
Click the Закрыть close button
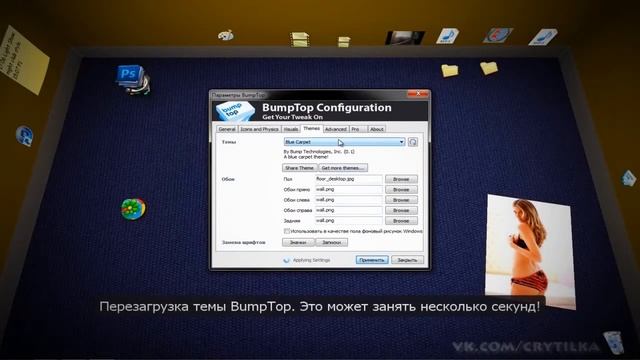pos(407,260)
